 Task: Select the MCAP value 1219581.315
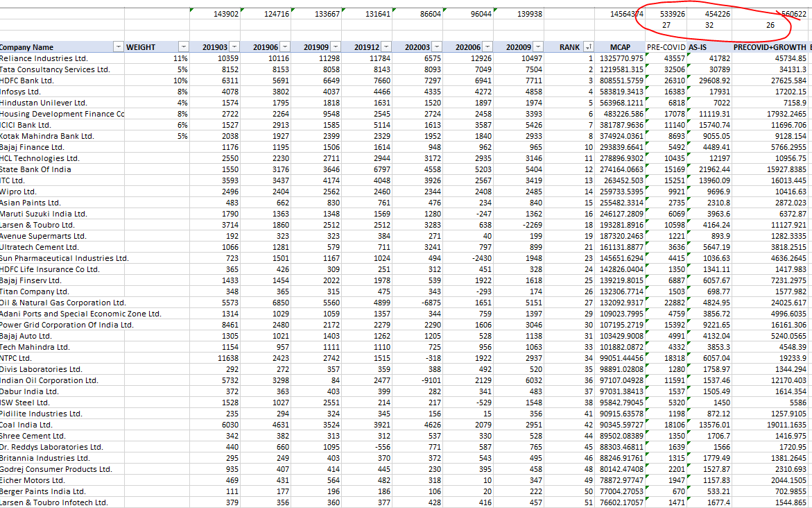[x=620, y=69]
